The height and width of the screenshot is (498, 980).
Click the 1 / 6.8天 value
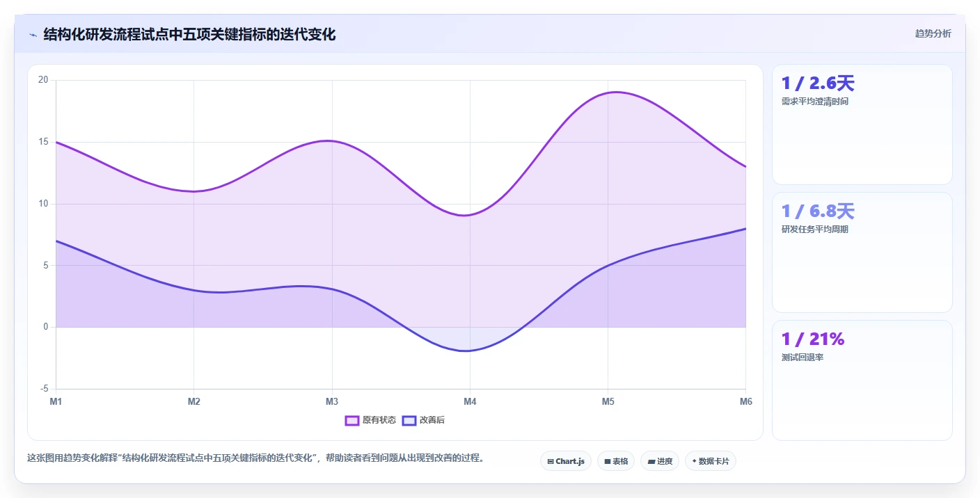[818, 211]
